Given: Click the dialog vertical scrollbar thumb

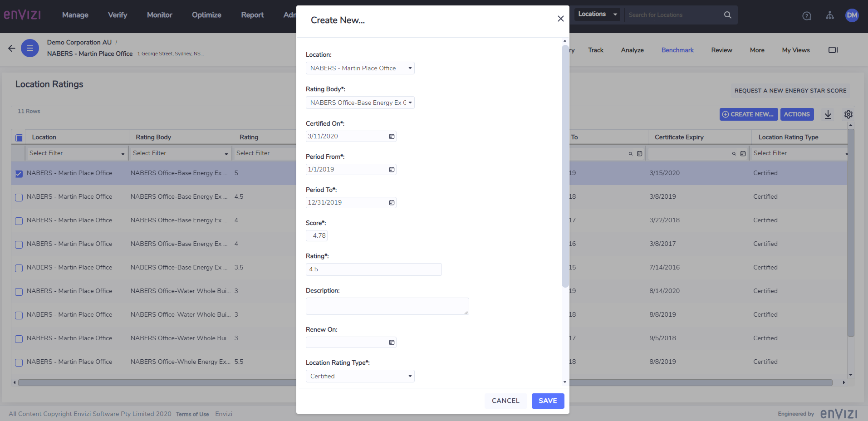Looking at the screenshot, I should [565, 166].
